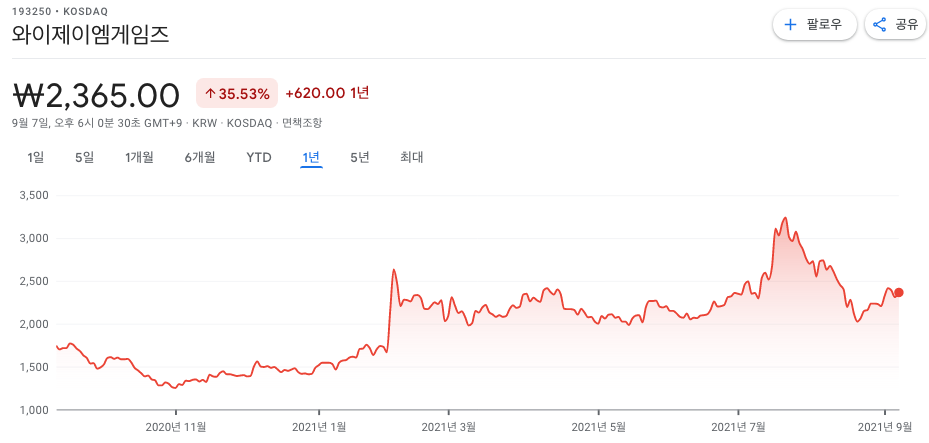Choose the 1개월 chart range
The image size is (929, 443).
click(139, 158)
